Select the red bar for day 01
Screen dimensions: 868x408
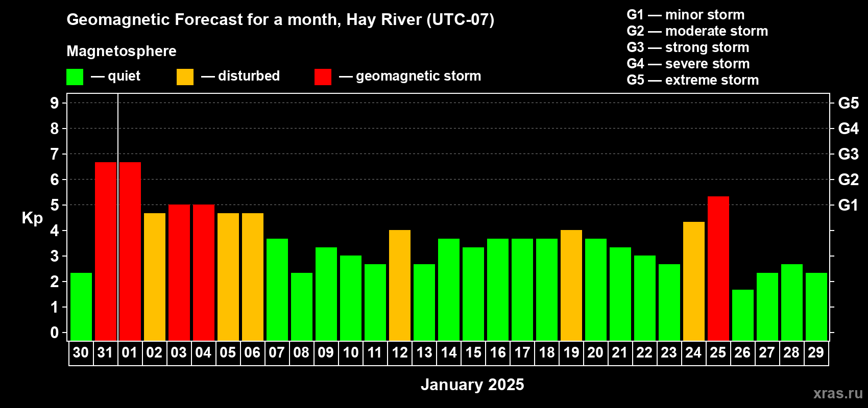pyautogui.click(x=130, y=251)
